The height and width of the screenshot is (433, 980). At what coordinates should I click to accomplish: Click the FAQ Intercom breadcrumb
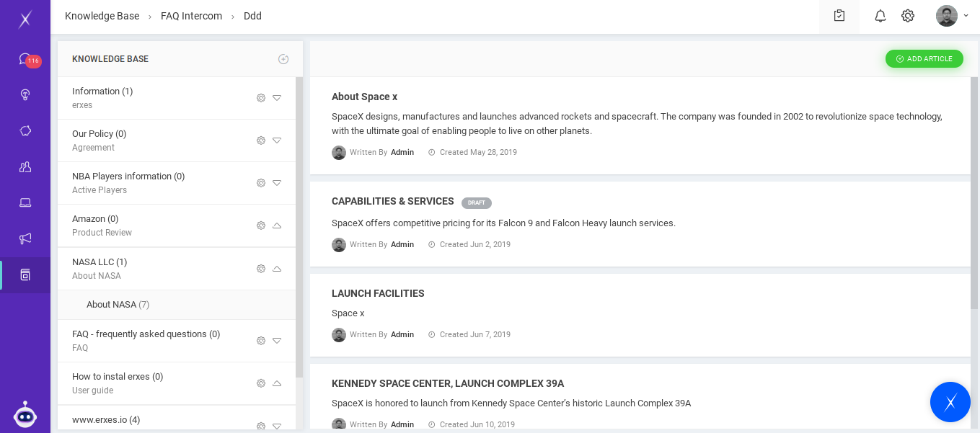point(191,16)
